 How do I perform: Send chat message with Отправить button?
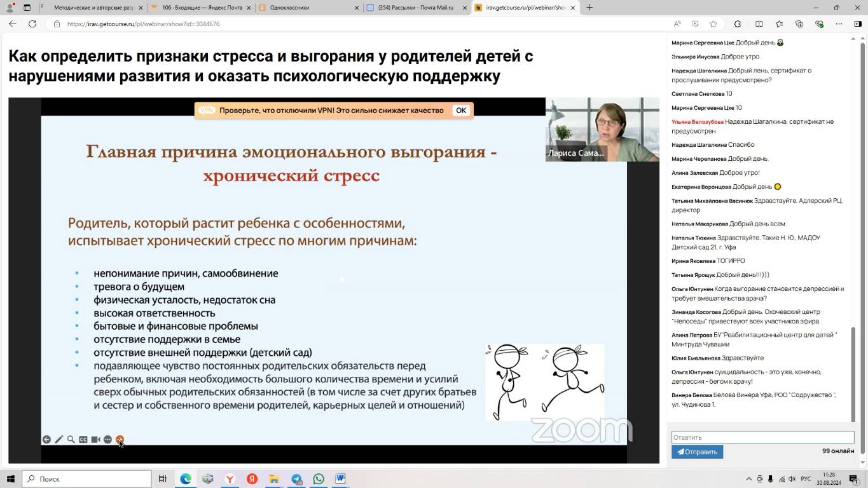point(697,452)
